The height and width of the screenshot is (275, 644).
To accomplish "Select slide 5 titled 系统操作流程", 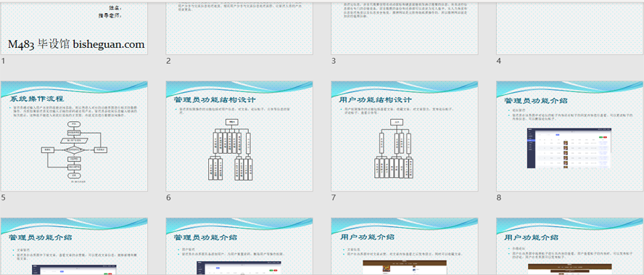I will click(x=74, y=136).
